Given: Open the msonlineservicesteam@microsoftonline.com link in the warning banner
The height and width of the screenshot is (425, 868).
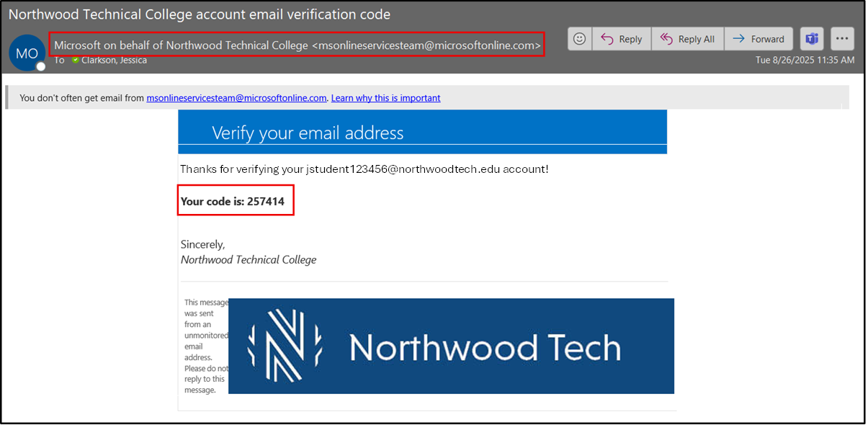Looking at the screenshot, I should click(236, 98).
